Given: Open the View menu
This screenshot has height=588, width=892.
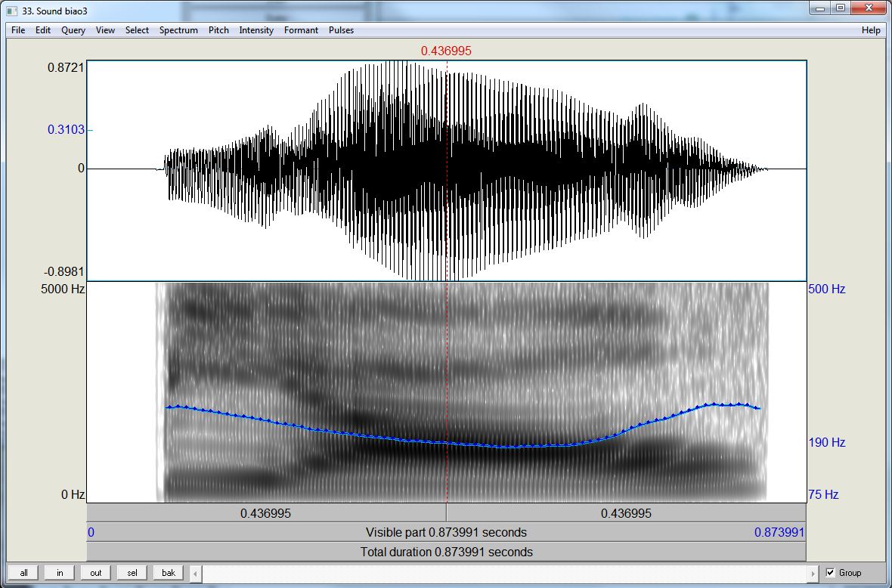Looking at the screenshot, I should click(x=105, y=30).
